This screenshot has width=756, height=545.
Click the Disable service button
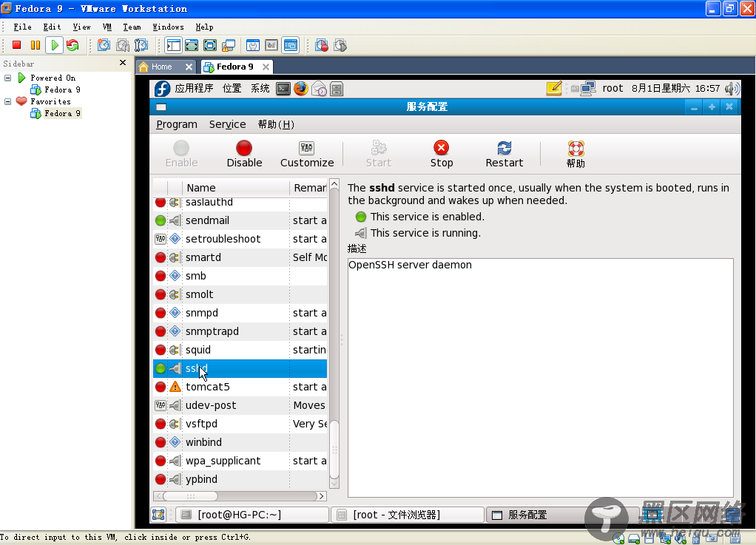coord(244,154)
